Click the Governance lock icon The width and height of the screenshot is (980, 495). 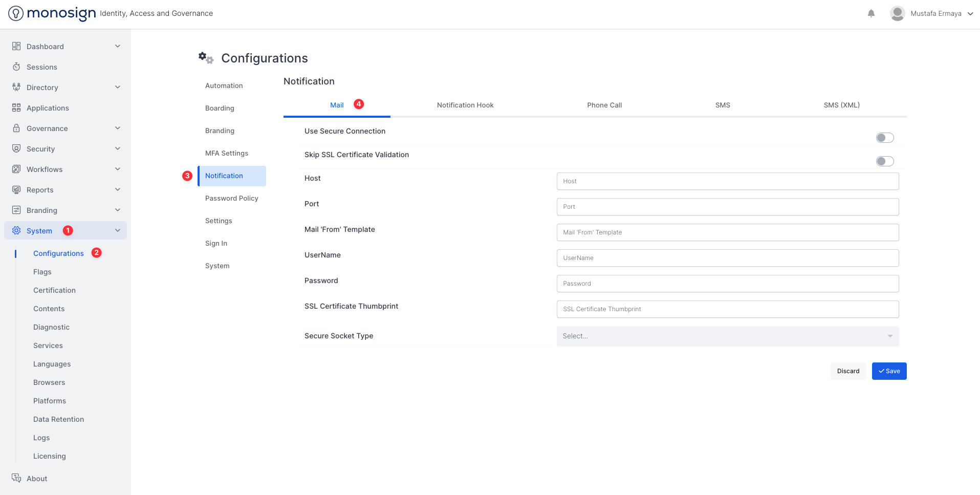16,128
